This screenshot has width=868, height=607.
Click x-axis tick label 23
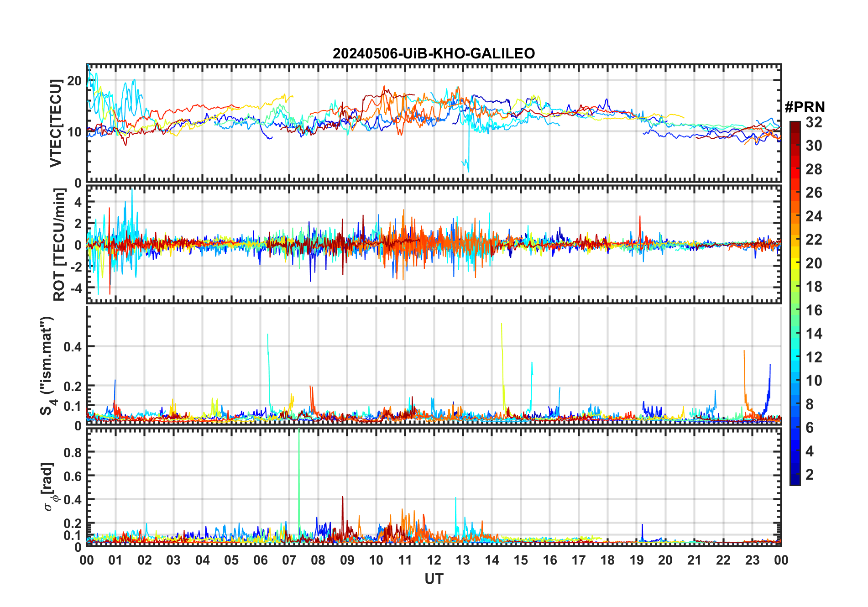pos(752,560)
